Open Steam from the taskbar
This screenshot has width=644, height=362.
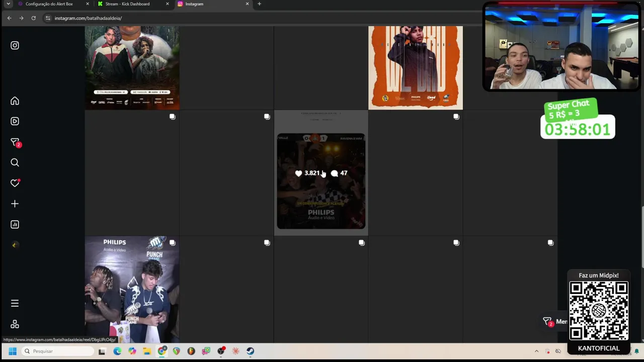click(x=250, y=351)
